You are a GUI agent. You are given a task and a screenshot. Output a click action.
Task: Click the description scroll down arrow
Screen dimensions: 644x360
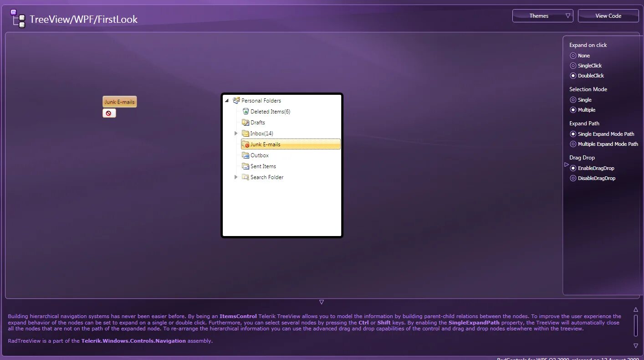click(636, 346)
